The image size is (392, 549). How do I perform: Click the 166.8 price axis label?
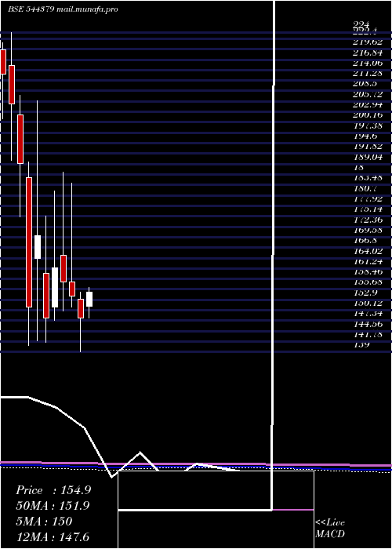[x=365, y=241]
